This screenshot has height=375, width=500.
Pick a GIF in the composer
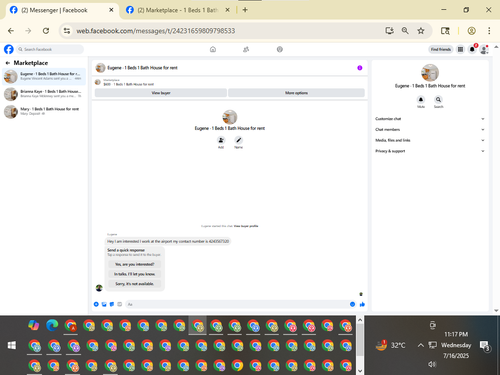click(120, 304)
